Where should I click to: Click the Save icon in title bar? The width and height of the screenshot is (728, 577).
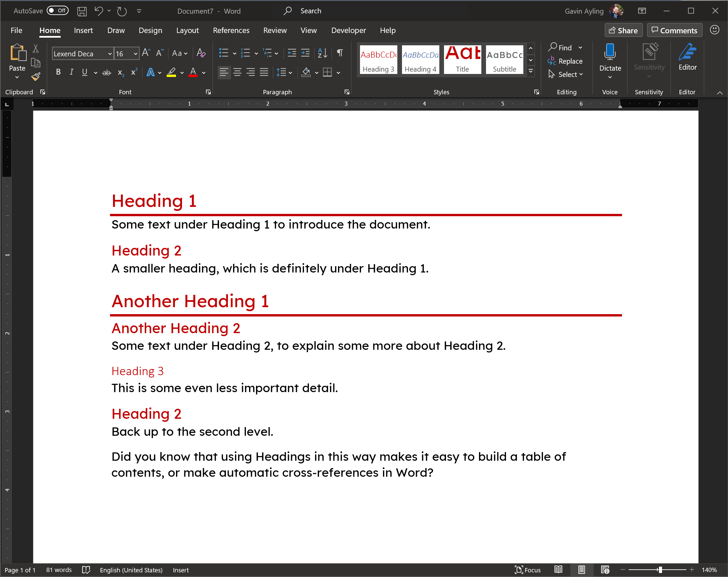click(x=82, y=11)
